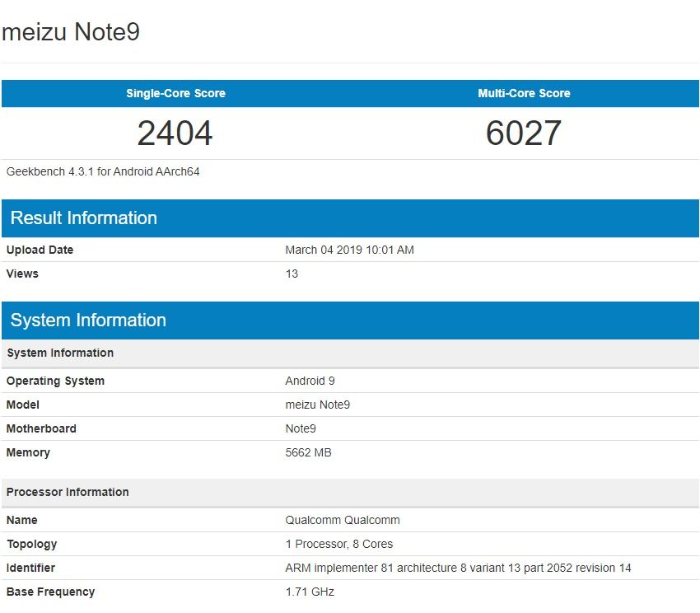The height and width of the screenshot is (613, 700).
Task: Click the 'Single-Core Score' header
Action: (175, 93)
